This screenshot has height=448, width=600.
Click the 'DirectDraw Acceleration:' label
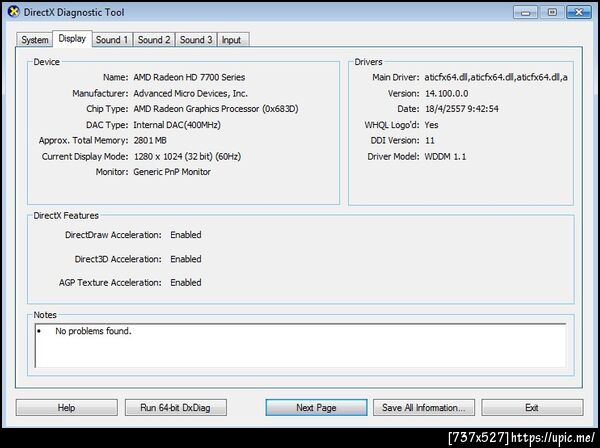click(x=113, y=235)
